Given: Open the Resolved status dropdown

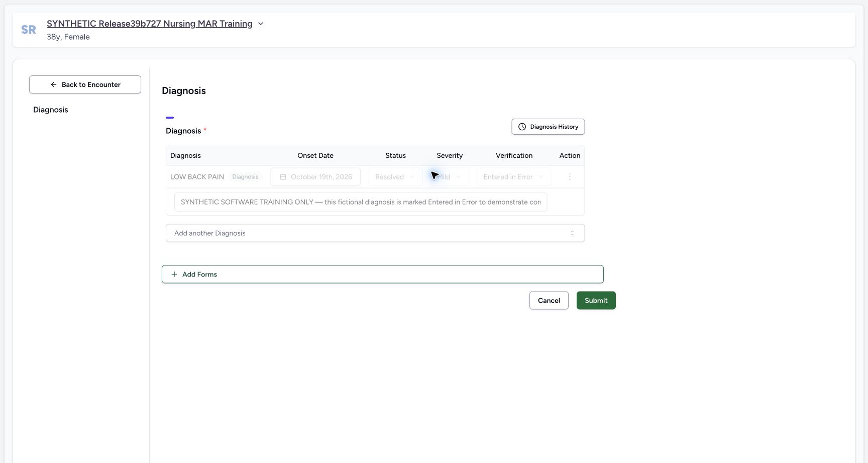Looking at the screenshot, I should click(x=395, y=177).
